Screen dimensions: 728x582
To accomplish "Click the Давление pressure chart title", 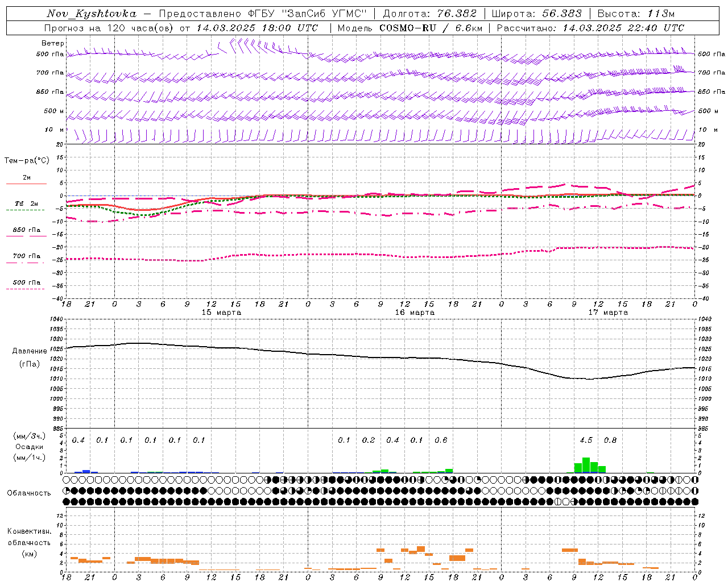I will click(x=30, y=351).
